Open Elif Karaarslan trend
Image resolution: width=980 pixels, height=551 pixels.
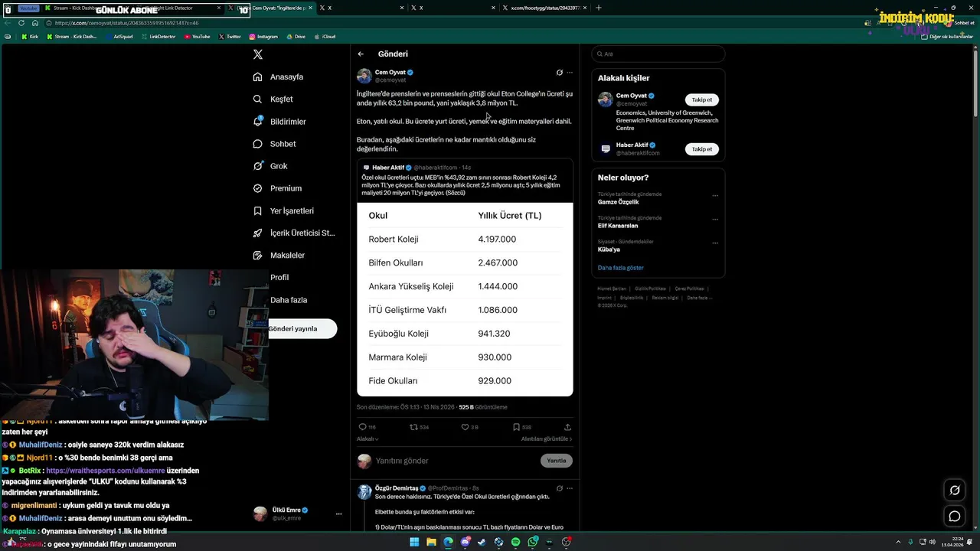coord(618,226)
